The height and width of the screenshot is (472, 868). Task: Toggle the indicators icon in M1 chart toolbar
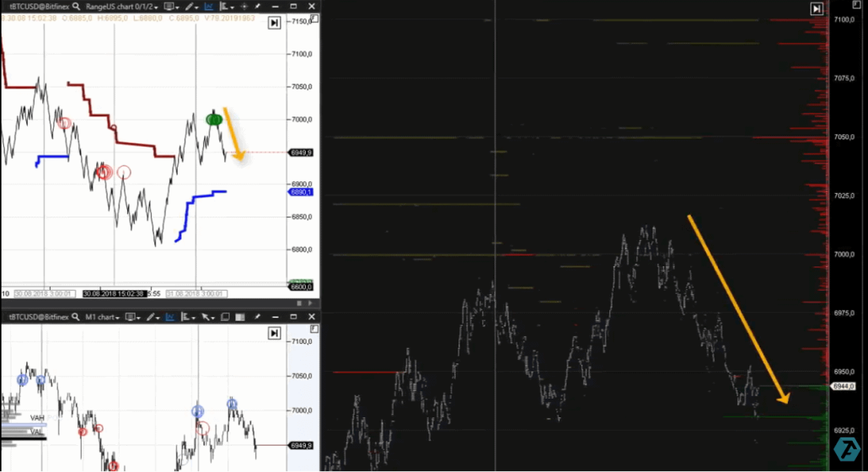tap(171, 317)
